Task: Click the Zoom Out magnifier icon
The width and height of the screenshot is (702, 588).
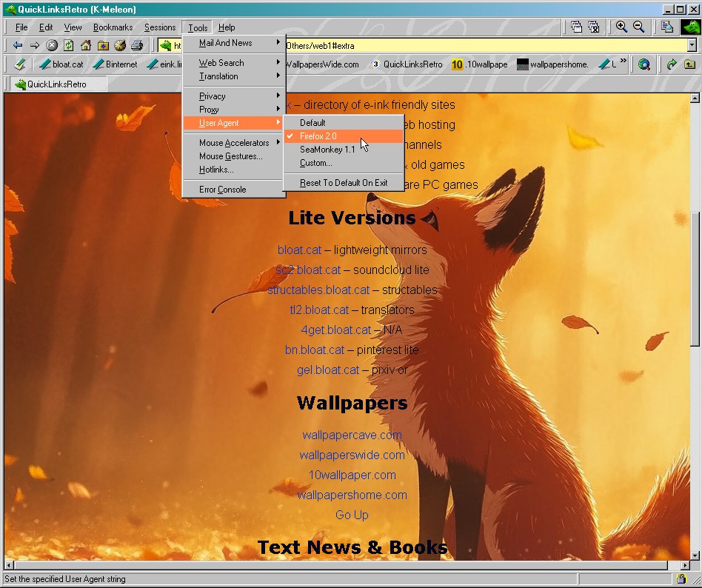Action: point(638,27)
